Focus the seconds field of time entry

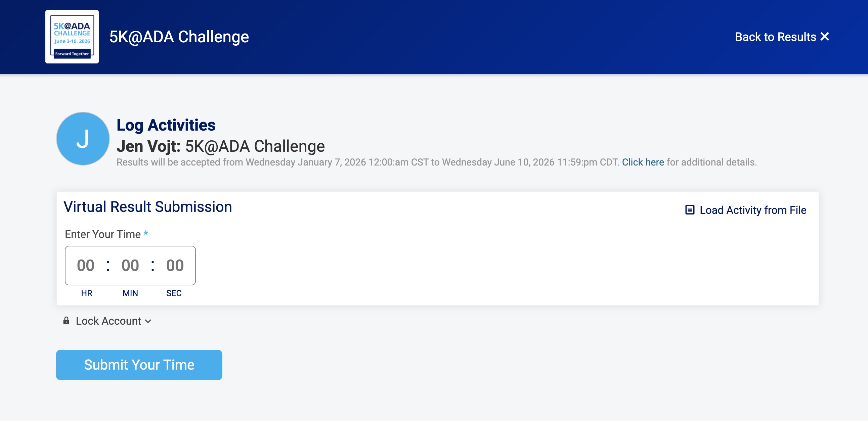[175, 266]
